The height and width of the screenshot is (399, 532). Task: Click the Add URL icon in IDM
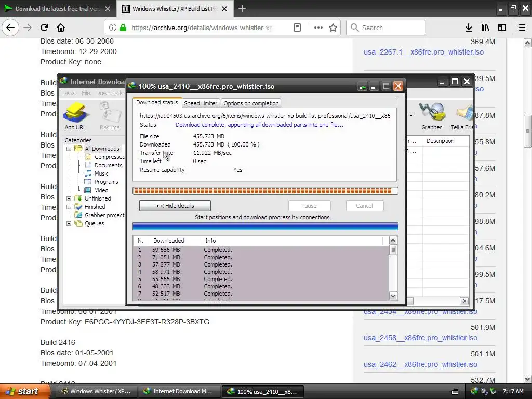pos(75,116)
